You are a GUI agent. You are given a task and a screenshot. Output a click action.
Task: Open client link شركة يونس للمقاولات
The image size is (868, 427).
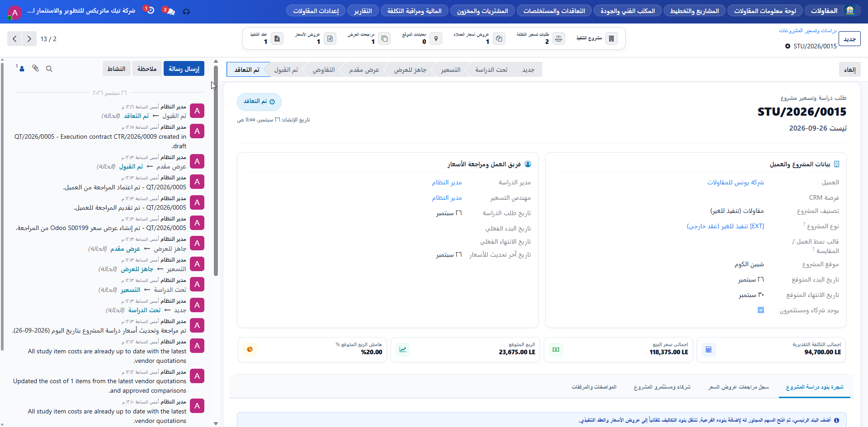click(x=736, y=182)
